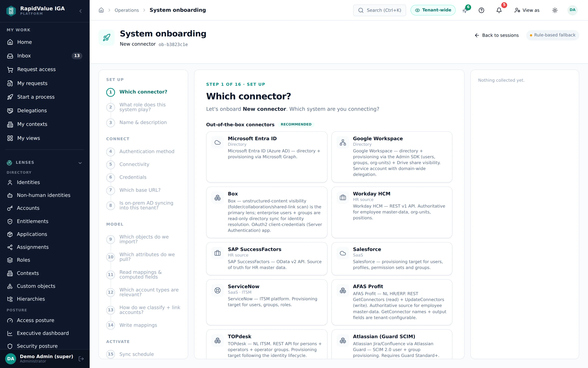Collapse the Lenses section chevron
Image resolution: width=588 pixels, height=368 pixels.
point(80,163)
